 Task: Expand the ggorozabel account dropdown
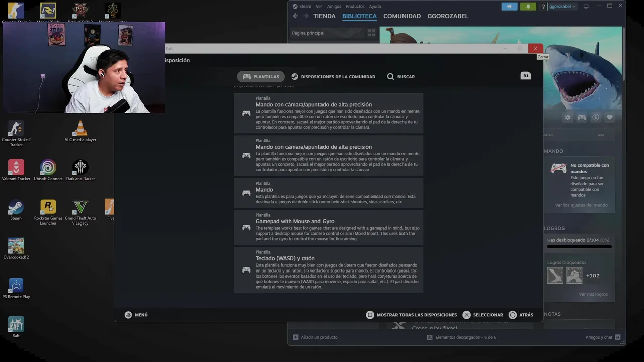tap(562, 6)
